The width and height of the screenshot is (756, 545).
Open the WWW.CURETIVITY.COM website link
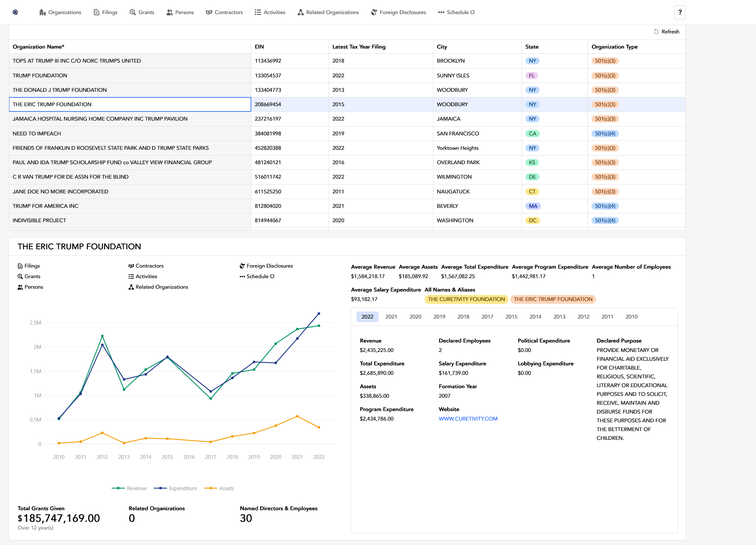coord(468,419)
